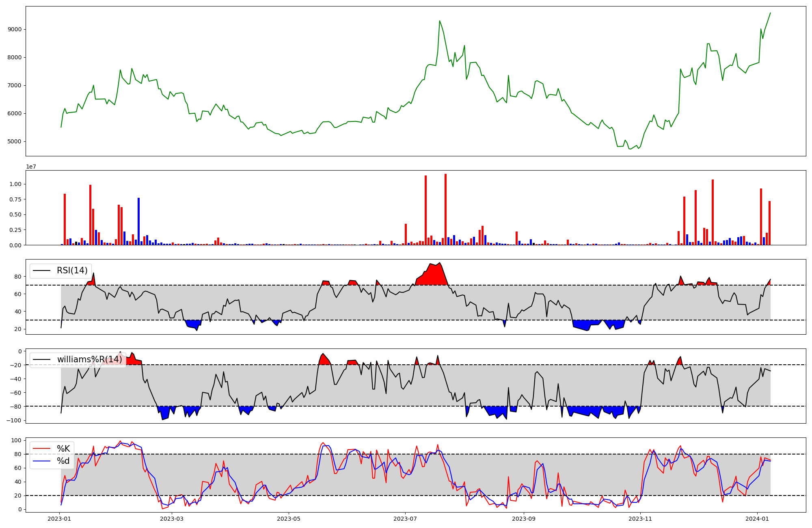Click the red %K legend line swatch
The image size is (812, 528).
pyautogui.click(x=41, y=449)
